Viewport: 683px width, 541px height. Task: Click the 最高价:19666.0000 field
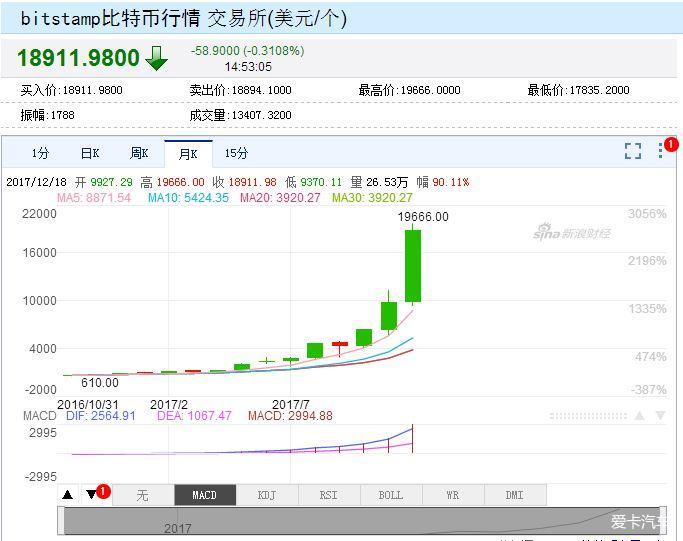tap(409, 90)
